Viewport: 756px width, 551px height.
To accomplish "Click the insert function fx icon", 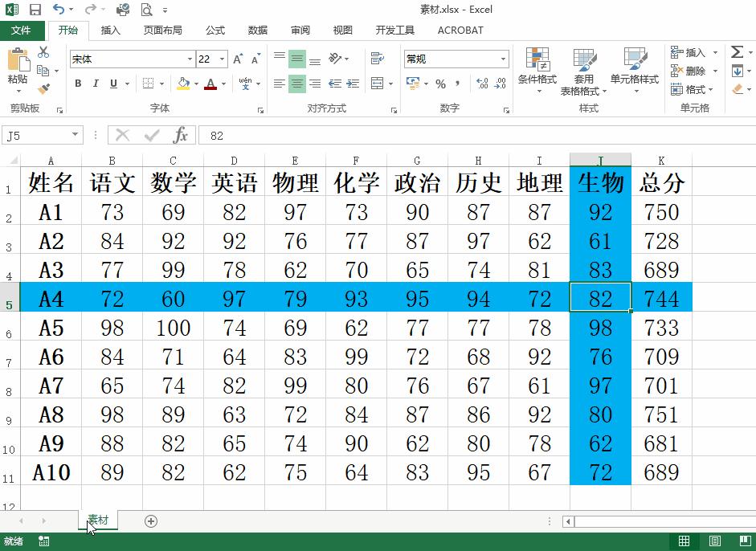I will click(x=180, y=136).
